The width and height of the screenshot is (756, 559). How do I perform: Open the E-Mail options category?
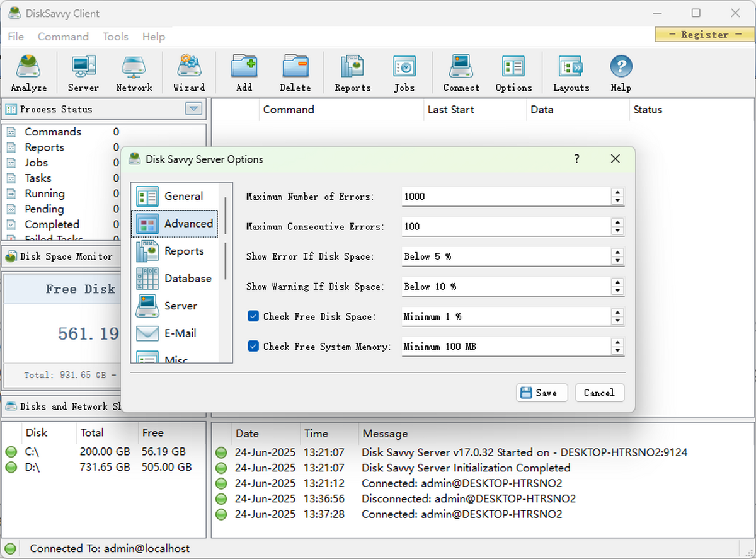181,333
